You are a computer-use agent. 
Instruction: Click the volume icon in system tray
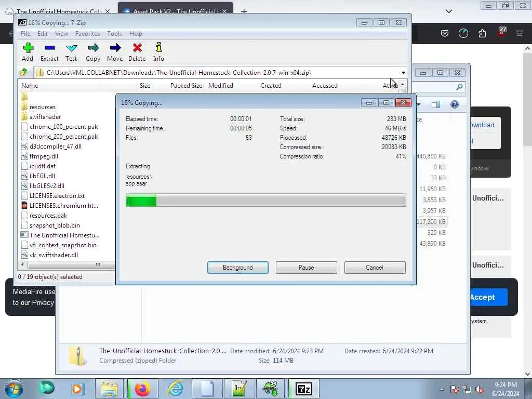pyautogui.click(x=480, y=390)
